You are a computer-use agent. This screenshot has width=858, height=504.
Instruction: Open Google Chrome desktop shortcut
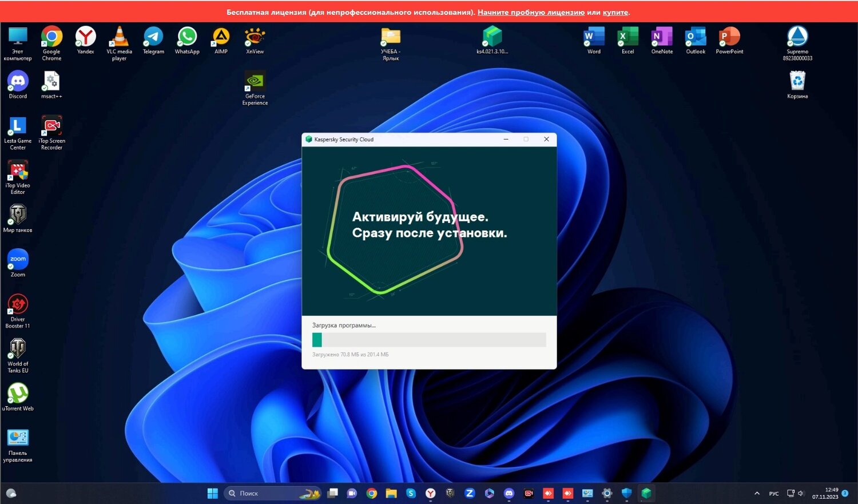coord(51,43)
